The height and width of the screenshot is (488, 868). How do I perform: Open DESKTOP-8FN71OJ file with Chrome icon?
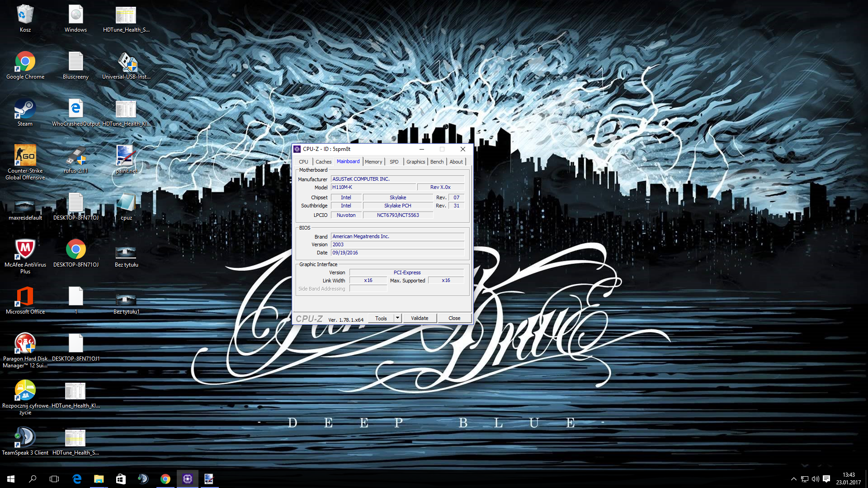75,253
